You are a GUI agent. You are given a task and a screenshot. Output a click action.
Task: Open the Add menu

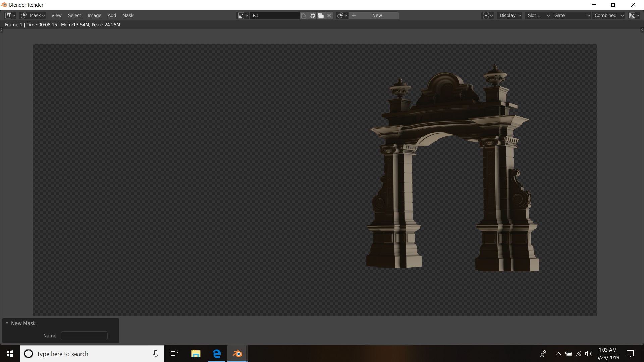pyautogui.click(x=112, y=15)
